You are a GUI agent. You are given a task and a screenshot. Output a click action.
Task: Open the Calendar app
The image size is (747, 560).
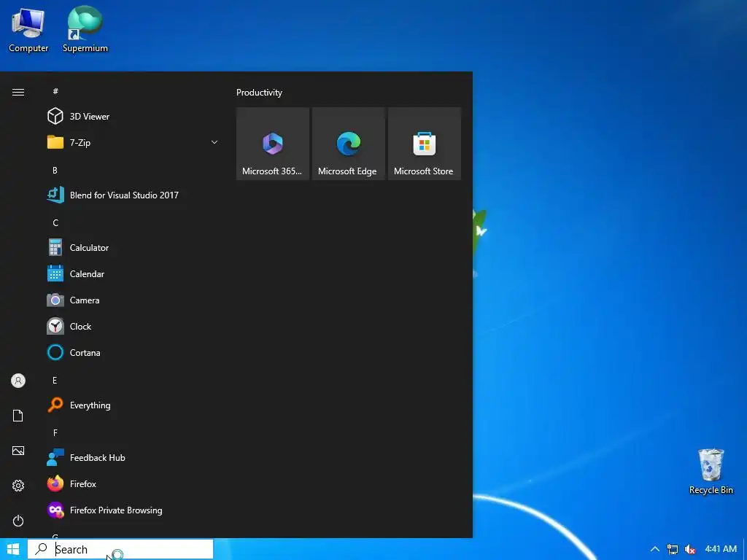tap(131, 274)
